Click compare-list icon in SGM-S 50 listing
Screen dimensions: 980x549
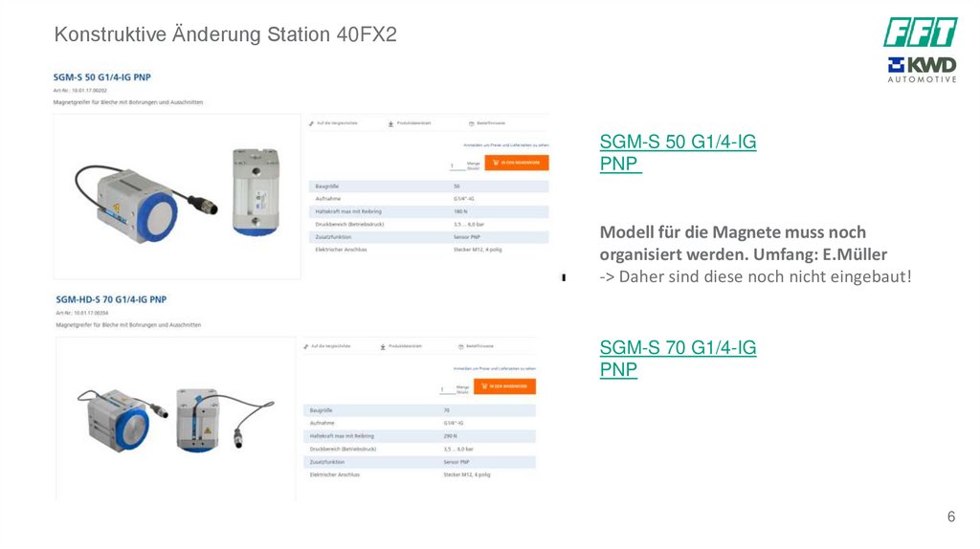pyautogui.click(x=311, y=123)
